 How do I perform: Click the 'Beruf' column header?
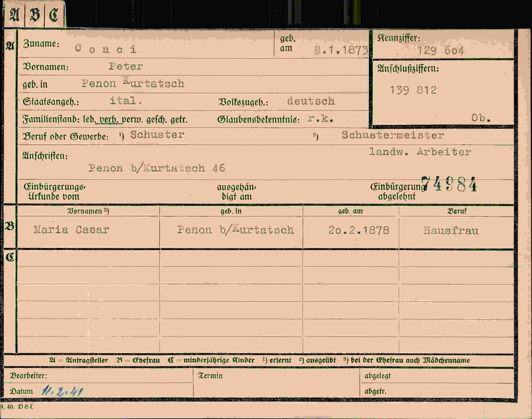(x=457, y=211)
